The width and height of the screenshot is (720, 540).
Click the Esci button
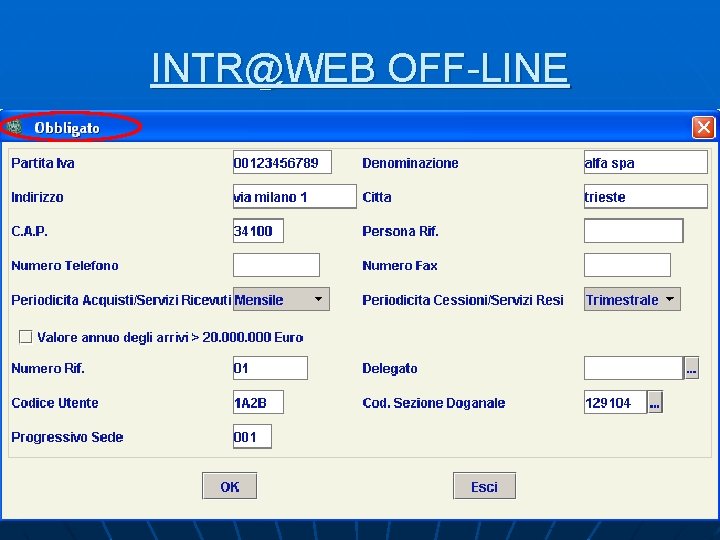484,486
